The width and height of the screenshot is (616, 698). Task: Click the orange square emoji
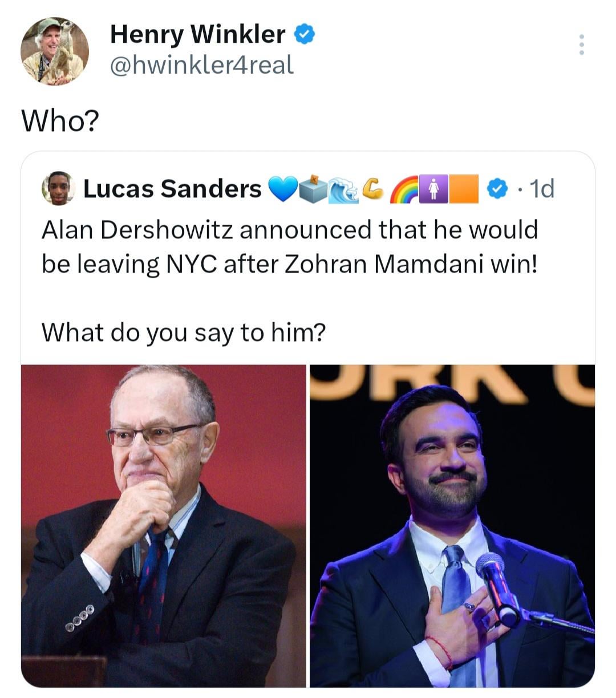(464, 189)
